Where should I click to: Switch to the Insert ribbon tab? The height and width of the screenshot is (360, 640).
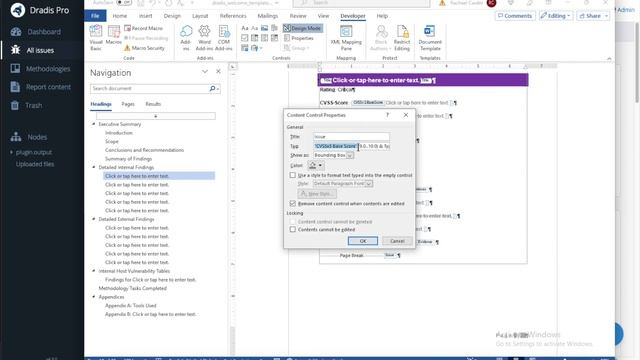pyautogui.click(x=146, y=16)
